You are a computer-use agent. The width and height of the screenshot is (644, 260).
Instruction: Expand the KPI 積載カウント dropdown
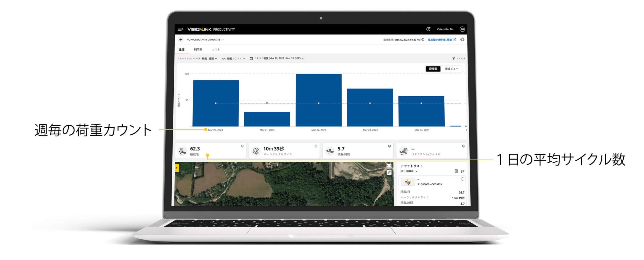point(233,59)
